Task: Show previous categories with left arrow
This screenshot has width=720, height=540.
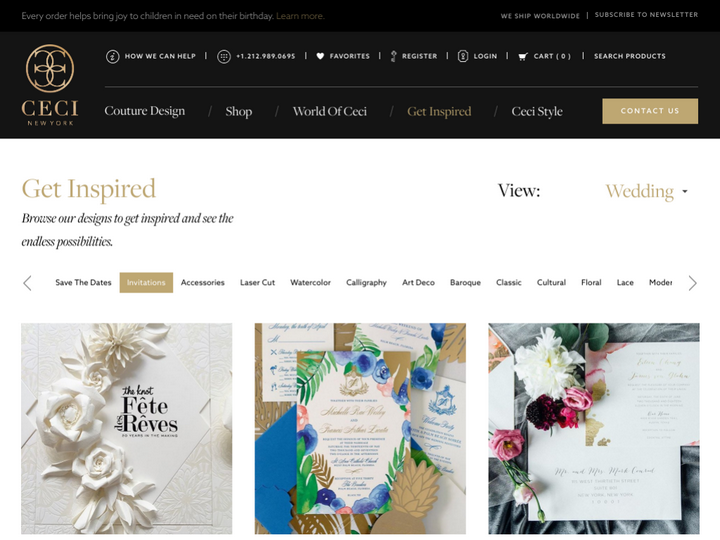Action: [x=28, y=283]
